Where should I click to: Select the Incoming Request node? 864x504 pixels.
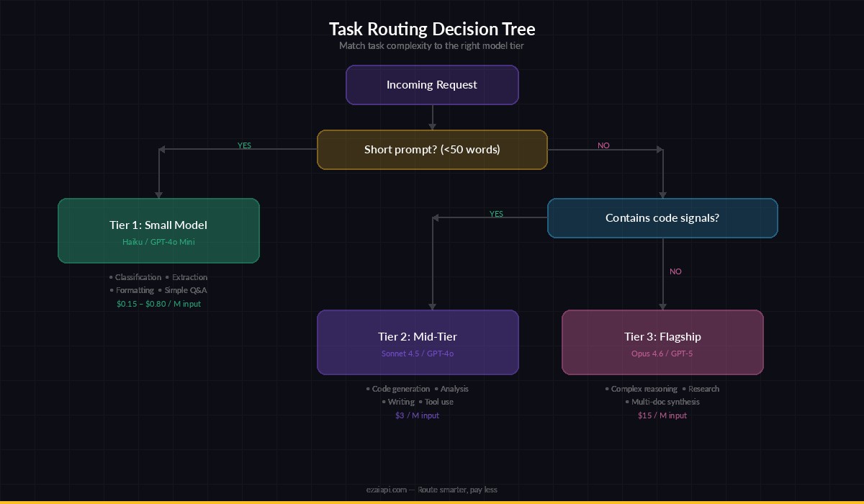[x=432, y=84]
